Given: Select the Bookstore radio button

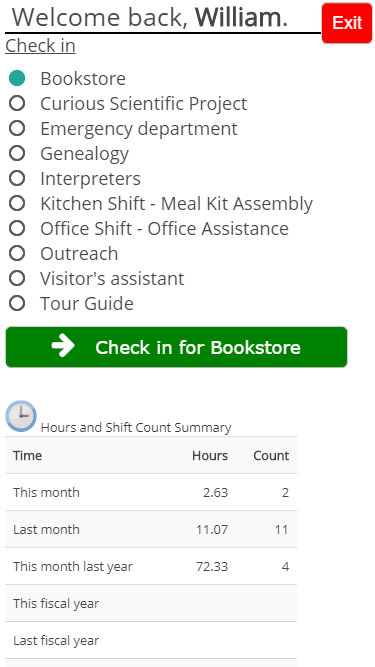Looking at the screenshot, I should tap(17, 78).
